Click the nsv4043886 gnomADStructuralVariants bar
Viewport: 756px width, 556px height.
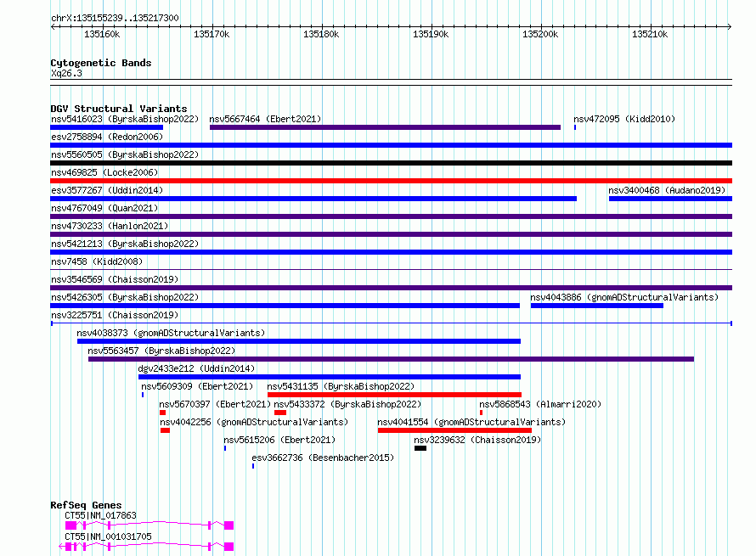click(x=597, y=306)
